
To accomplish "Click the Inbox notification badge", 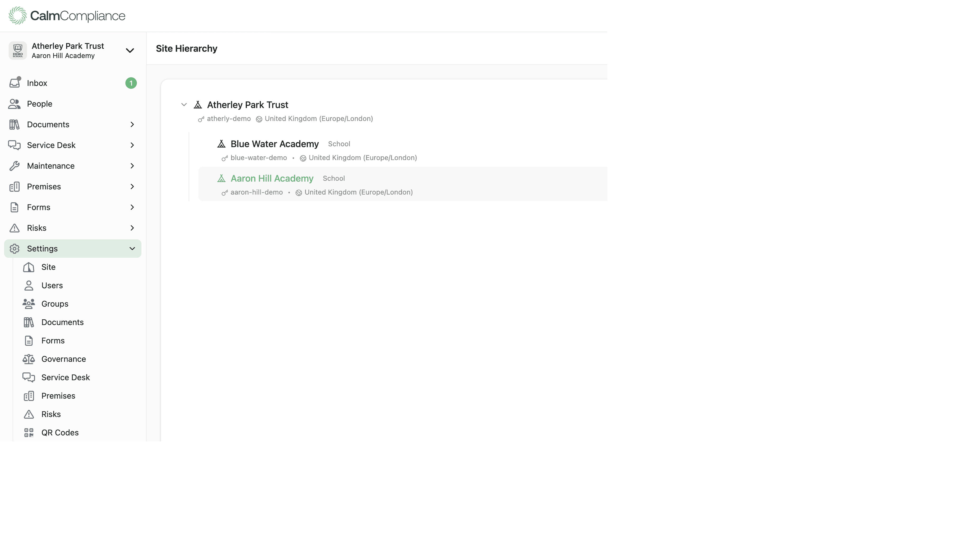I will [131, 83].
